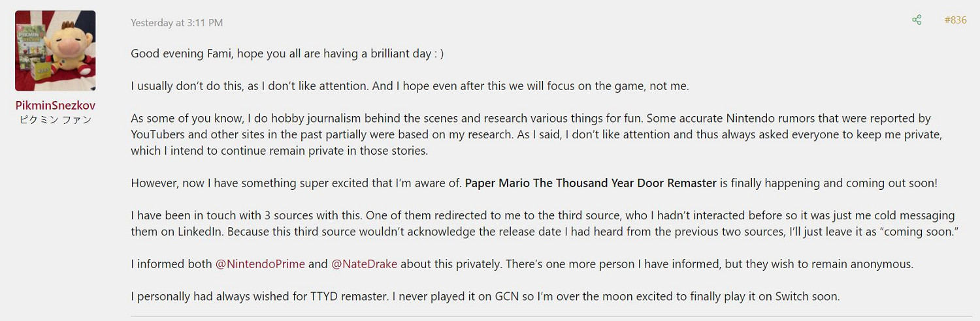This screenshot has width=980, height=321.
Task: Open PikminSnezkov's avatar image
Action: click(x=55, y=50)
